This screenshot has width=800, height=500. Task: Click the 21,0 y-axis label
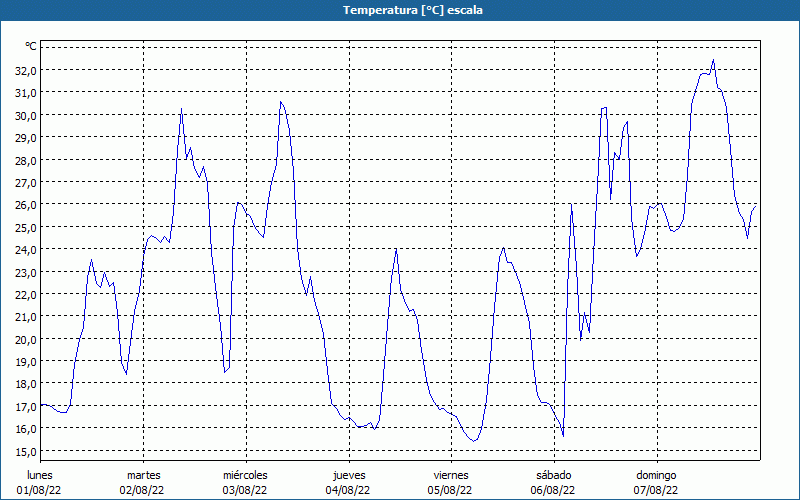26,317
